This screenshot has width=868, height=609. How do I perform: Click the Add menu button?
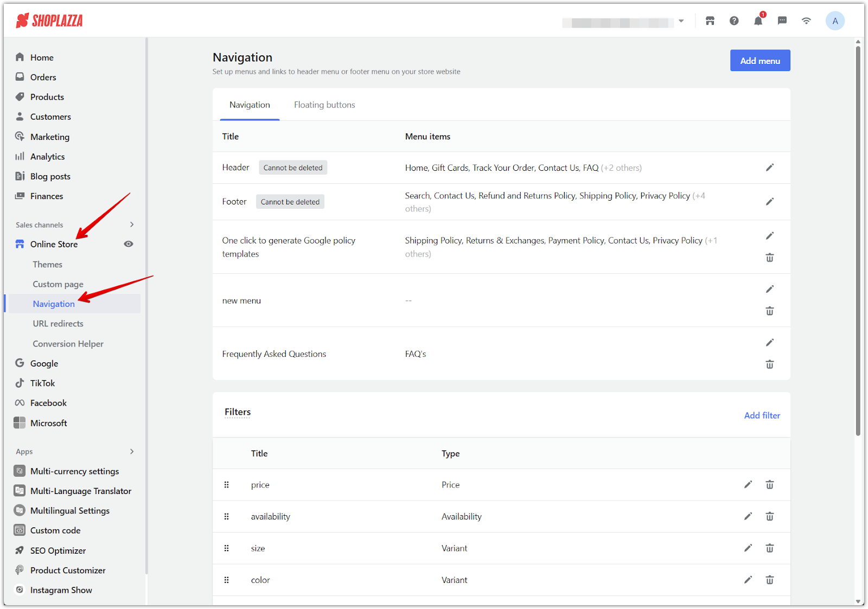(x=759, y=61)
